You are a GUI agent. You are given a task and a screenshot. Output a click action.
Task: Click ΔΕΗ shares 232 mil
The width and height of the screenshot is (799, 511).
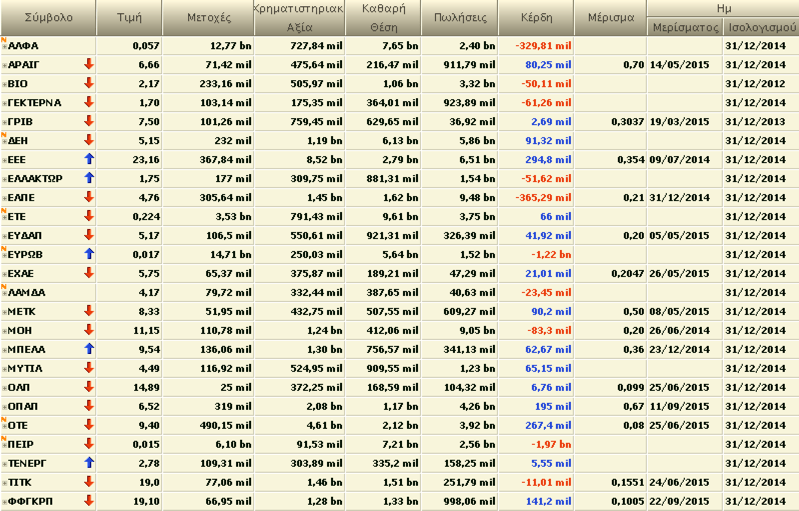(x=233, y=141)
